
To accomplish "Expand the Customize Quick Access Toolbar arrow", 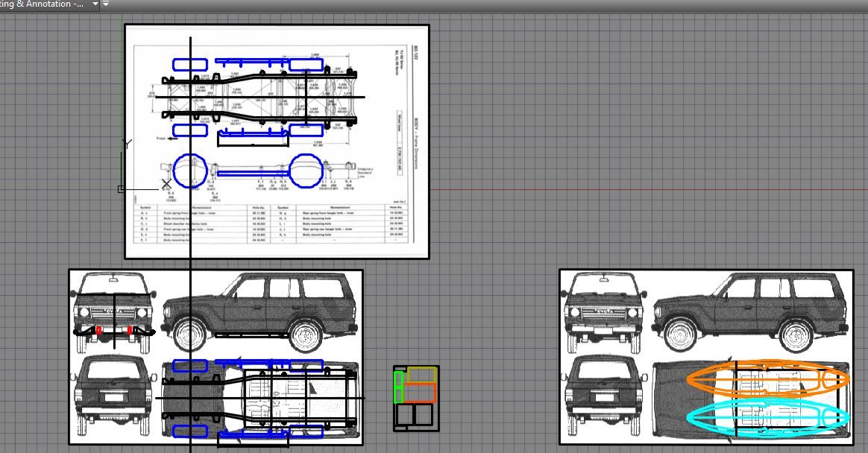I will pyautogui.click(x=106, y=4).
